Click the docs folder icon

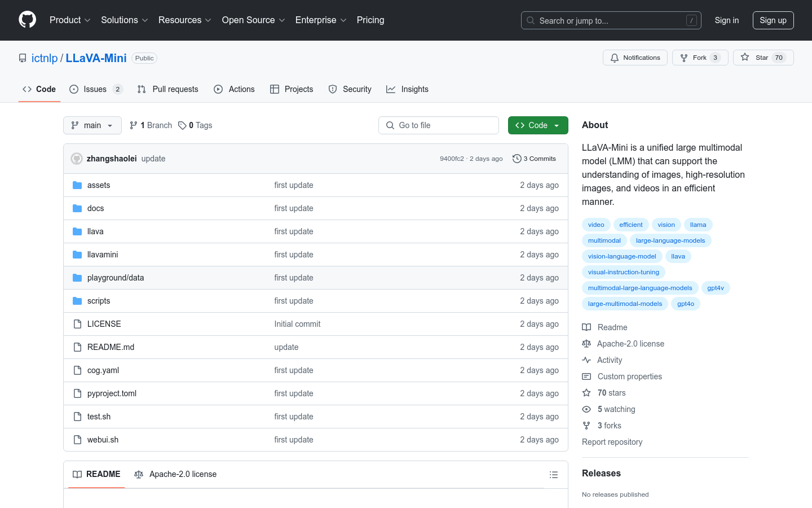click(77, 208)
